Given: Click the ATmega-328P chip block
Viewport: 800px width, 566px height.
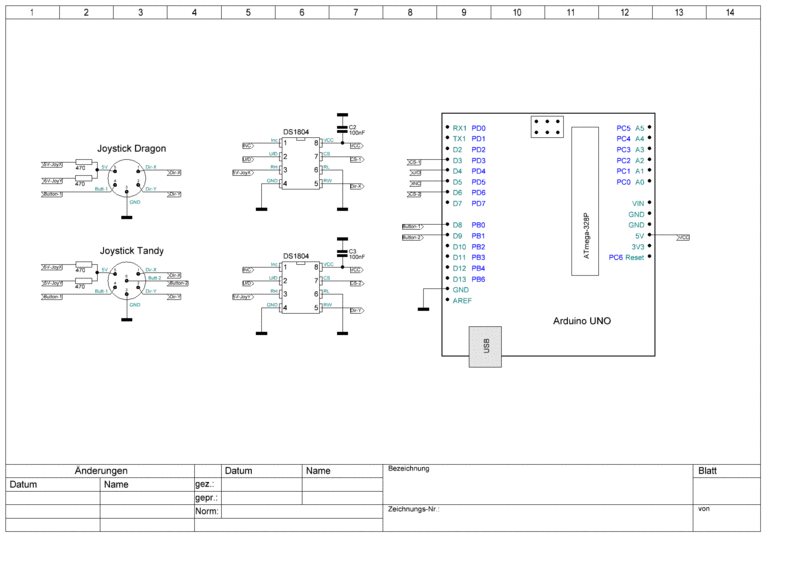Looking at the screenshot, I should coord(585,201).
